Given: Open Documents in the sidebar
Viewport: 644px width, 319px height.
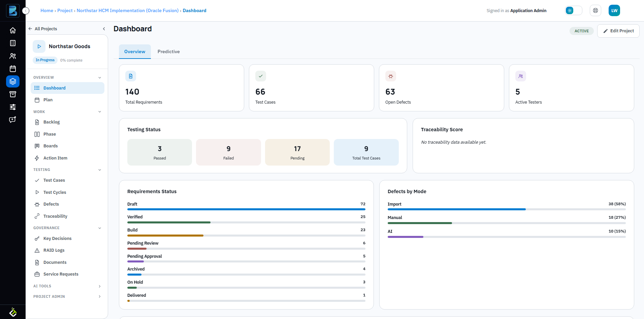Looking at the screenshot, I should pyautogui.click(x=67, y=262).
